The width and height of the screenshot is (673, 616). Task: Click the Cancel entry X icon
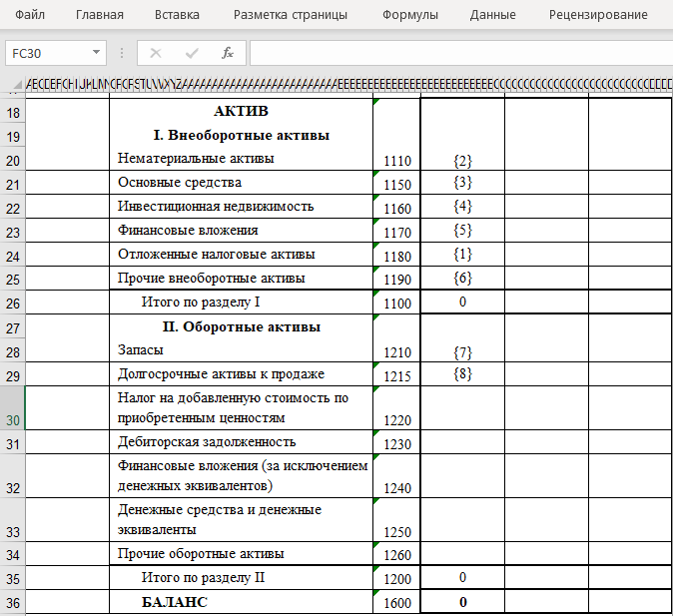click(x=155, y=52)
